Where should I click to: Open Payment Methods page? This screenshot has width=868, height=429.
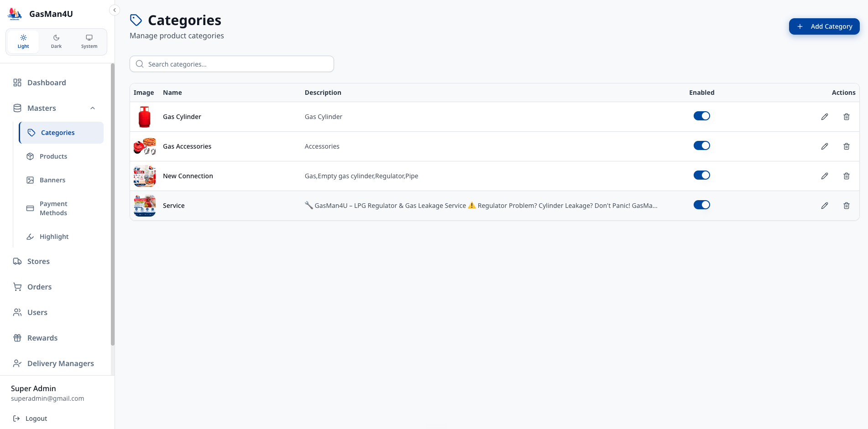(x=61, y=208)
